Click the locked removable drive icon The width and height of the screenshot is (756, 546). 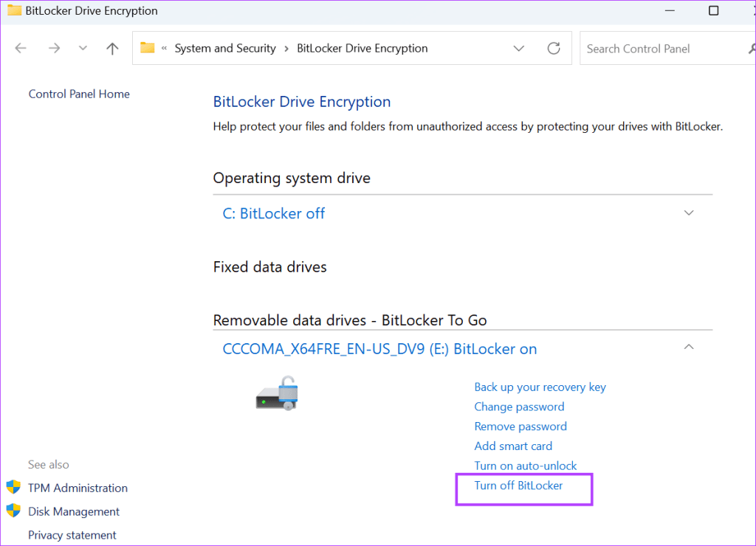tap(277, 394)
